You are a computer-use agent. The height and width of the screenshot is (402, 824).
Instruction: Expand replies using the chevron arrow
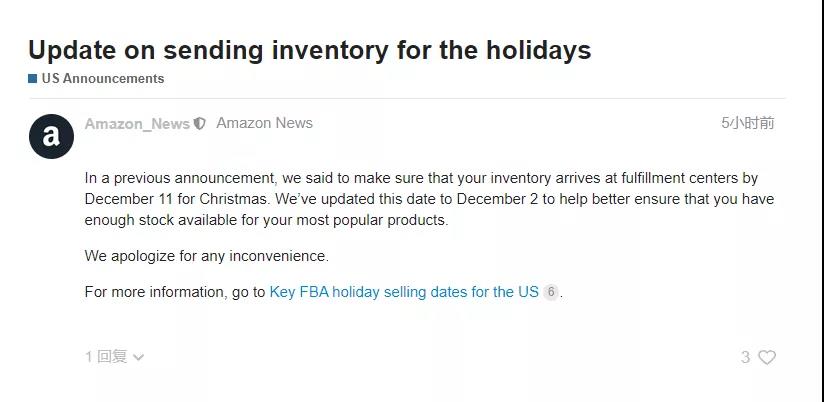pos(138,357)
